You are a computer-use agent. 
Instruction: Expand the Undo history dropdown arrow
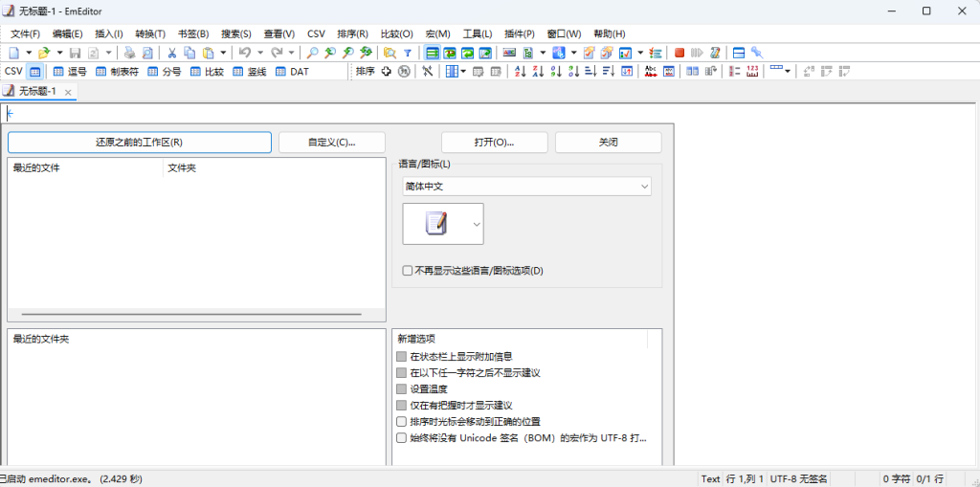coord(260,53)
